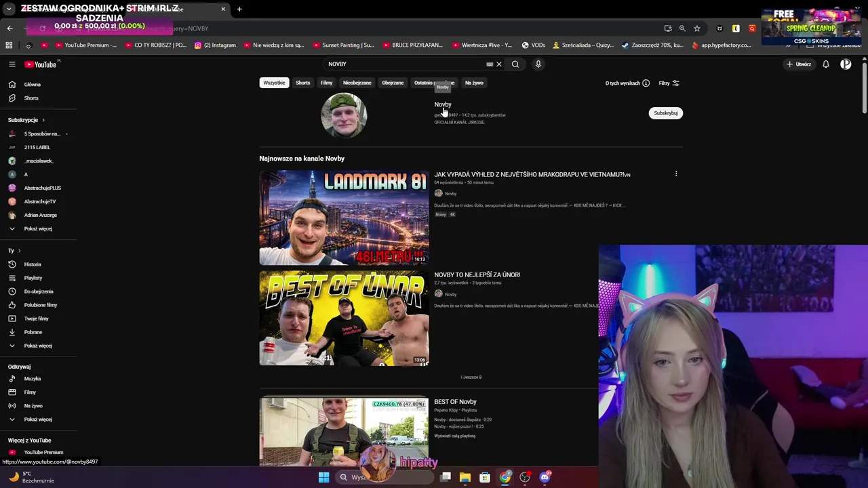Open the Filtry search filters
The image size is (868, 488).
(669, 83)
